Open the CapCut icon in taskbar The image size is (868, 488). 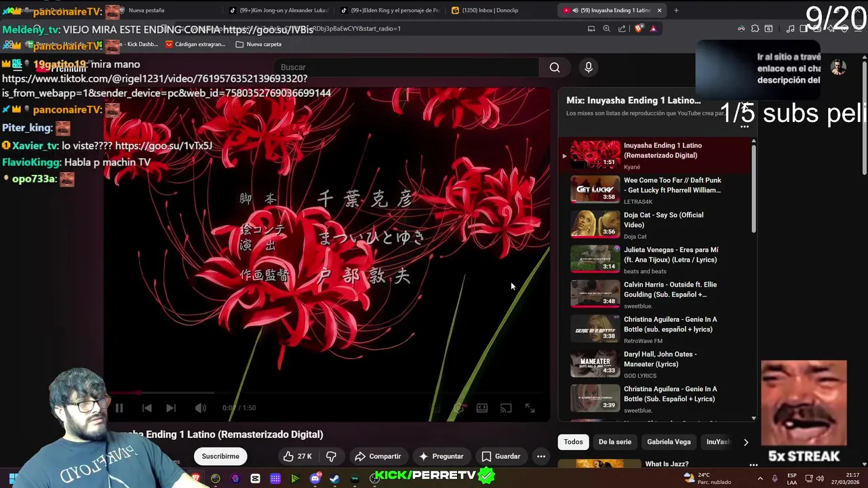tap(255, 479)
